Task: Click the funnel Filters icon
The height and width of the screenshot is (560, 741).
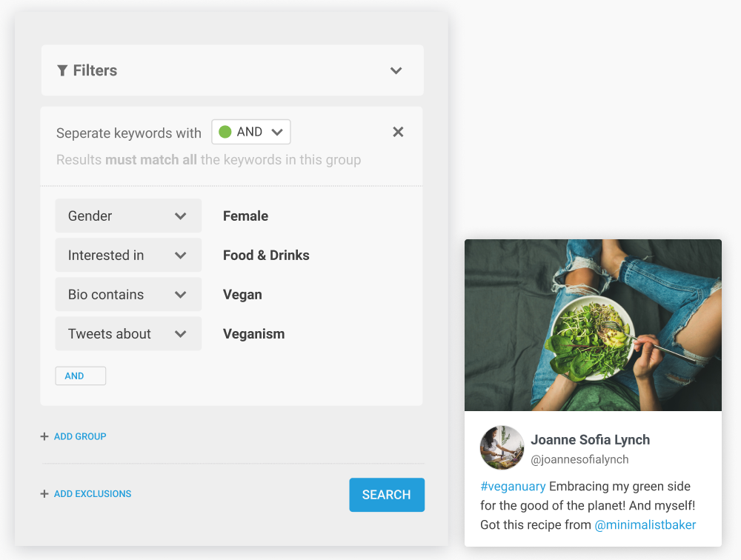Action: pos(62,71)
